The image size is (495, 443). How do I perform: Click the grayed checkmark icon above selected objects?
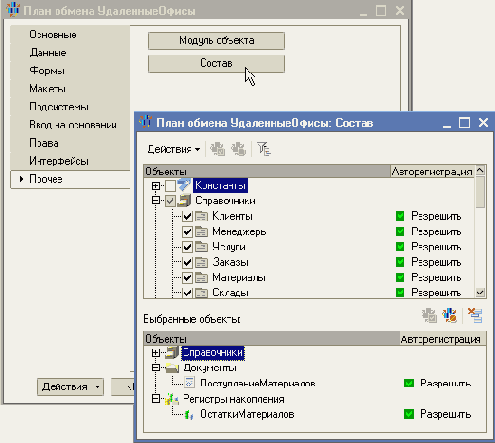[429, 315]
